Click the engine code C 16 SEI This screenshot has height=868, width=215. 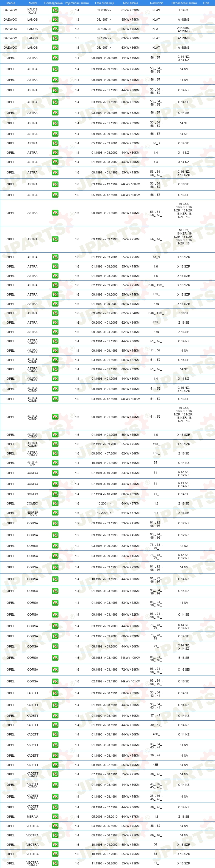pyautogui.click(x=184, y=669)
